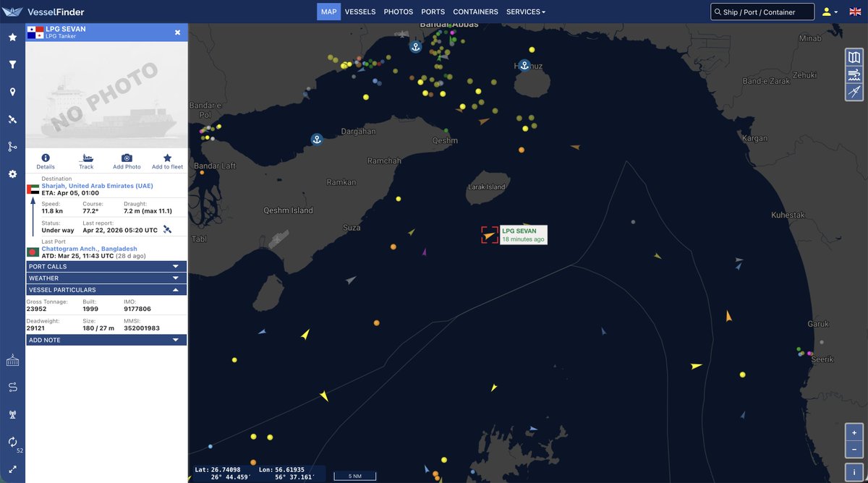Open vessel Details info icon
868x483 pixels.
click(x=46, y=162)
